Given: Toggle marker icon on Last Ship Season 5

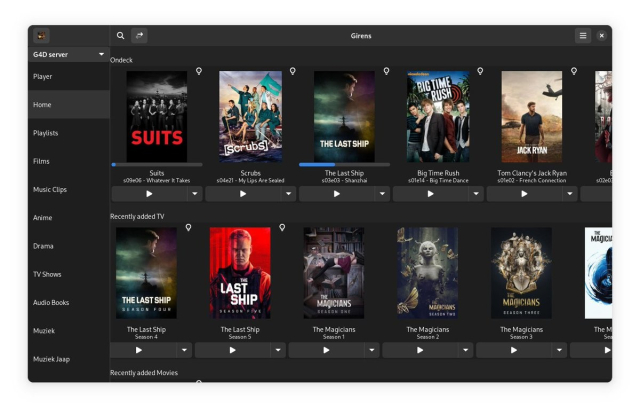Looking at the screenshot, I should coord(282,227).
